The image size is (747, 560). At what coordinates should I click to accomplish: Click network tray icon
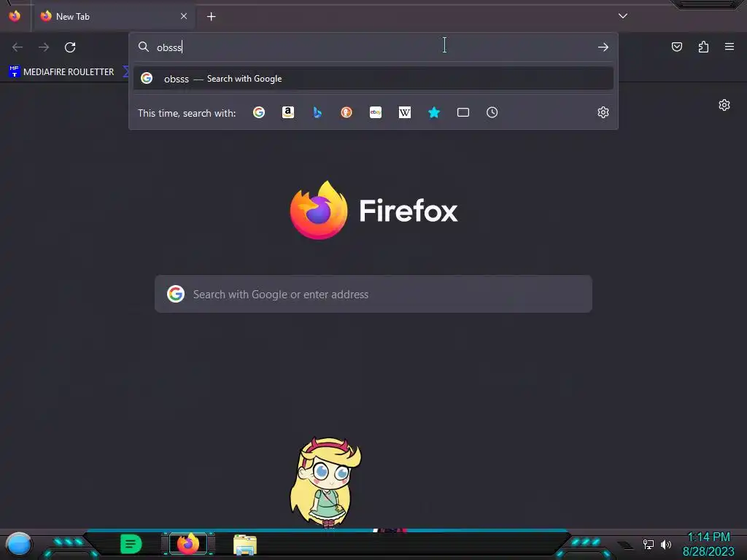pyautogui.click(x=648, y=544)
